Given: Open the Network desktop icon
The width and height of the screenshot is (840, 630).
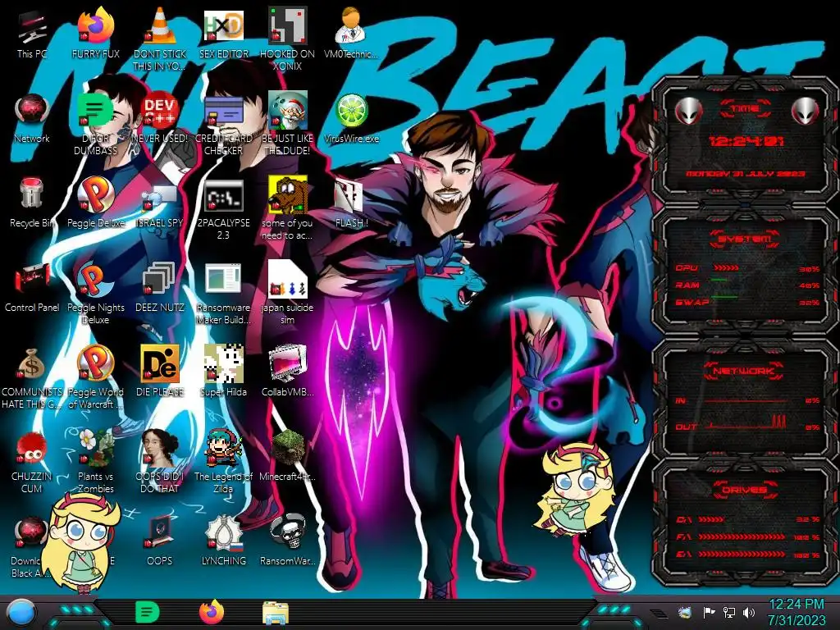Looking at the screenshot, I should tap(32, 116).
